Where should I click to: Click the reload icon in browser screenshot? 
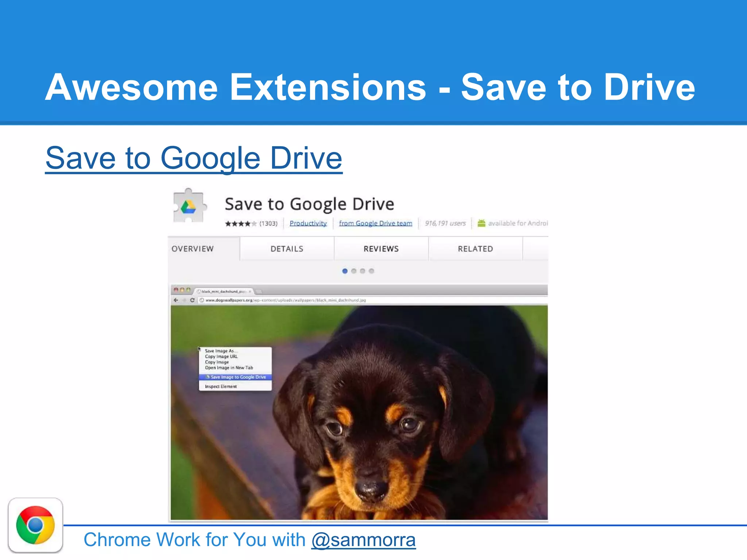point(192,300)
